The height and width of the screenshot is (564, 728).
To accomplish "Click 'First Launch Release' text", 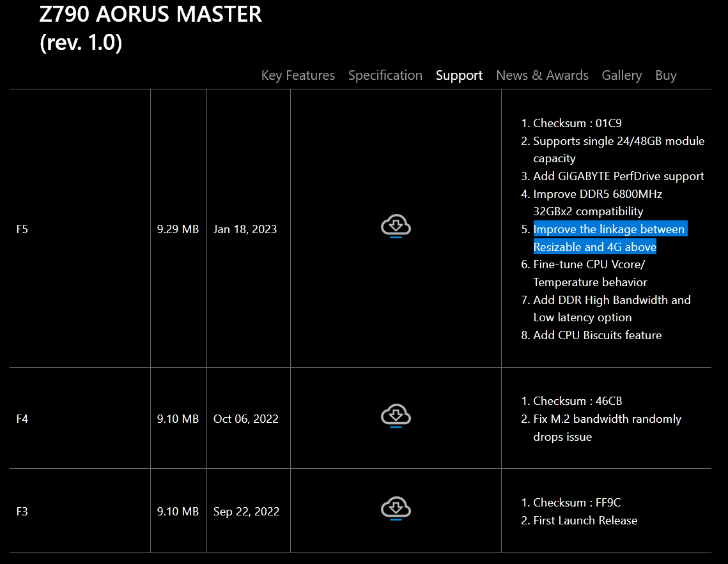I will pyautogui.click(x=585, y=521).
